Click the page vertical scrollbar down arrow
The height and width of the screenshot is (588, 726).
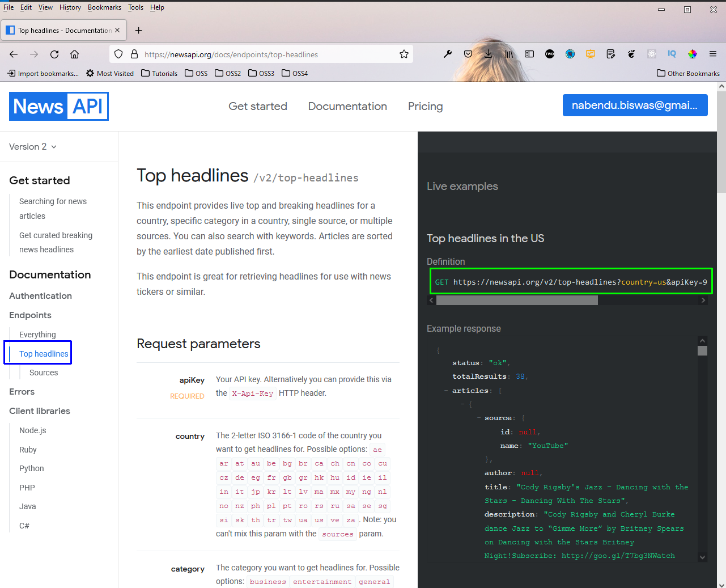(x=721, y=585)
